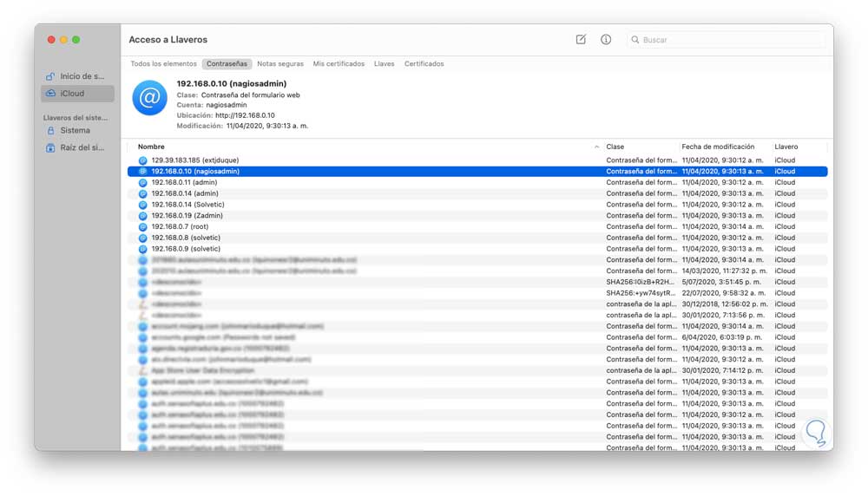This screenshot has height=496, width=868.
Task: Click the 5/07/2020, 3:51:45 p. m. date
Action: [x=721, y=282]
